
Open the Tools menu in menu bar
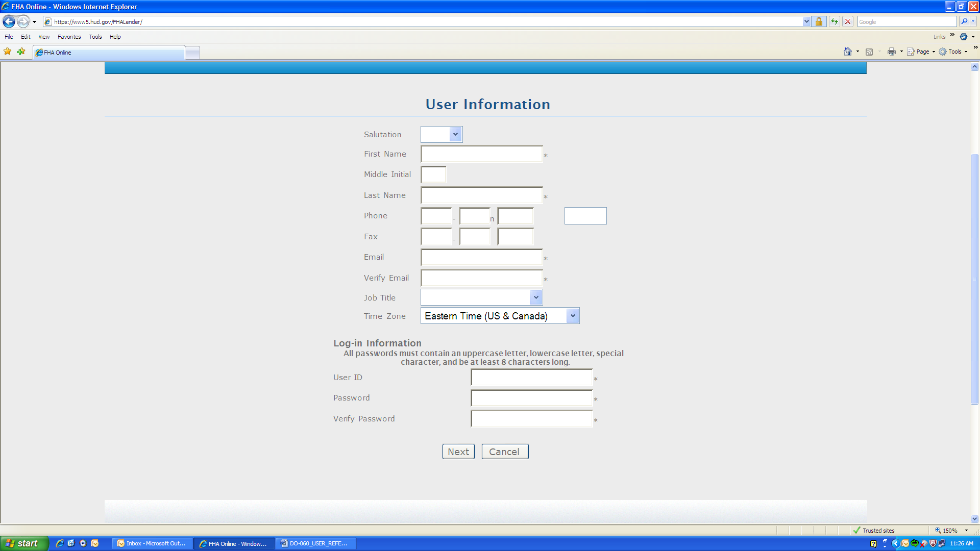[x=95, y=37]
